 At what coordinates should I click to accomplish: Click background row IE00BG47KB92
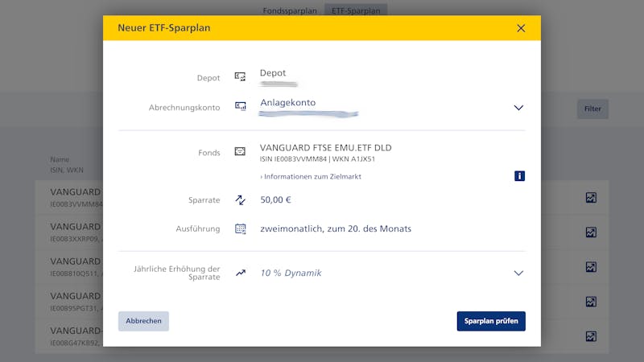click(x=69, y=336)
